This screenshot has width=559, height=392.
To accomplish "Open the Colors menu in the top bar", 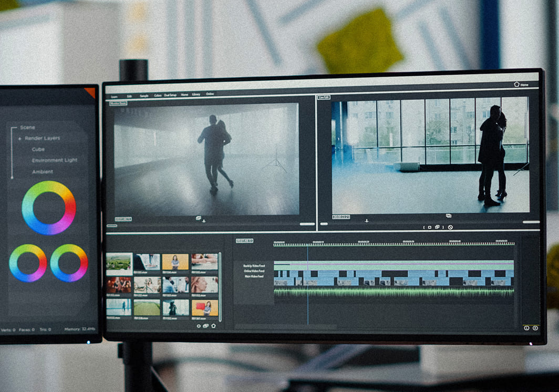I will [158, 95].
